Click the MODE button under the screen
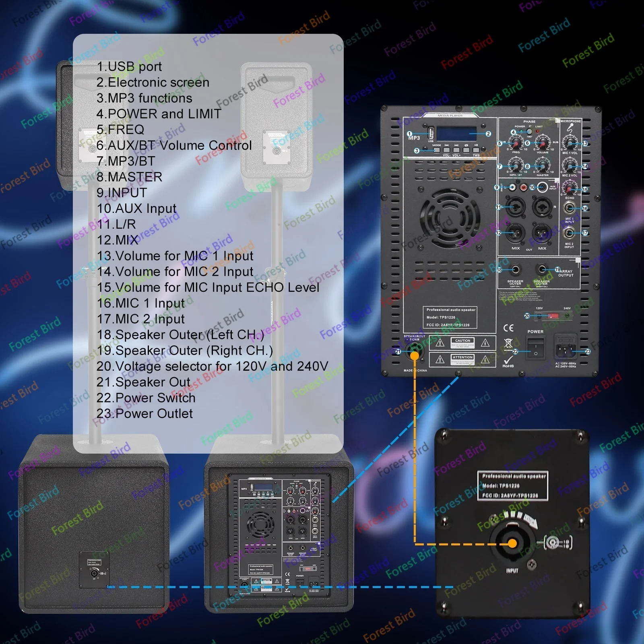Screen dimensions: 644x644 click(x=437, y=150)
